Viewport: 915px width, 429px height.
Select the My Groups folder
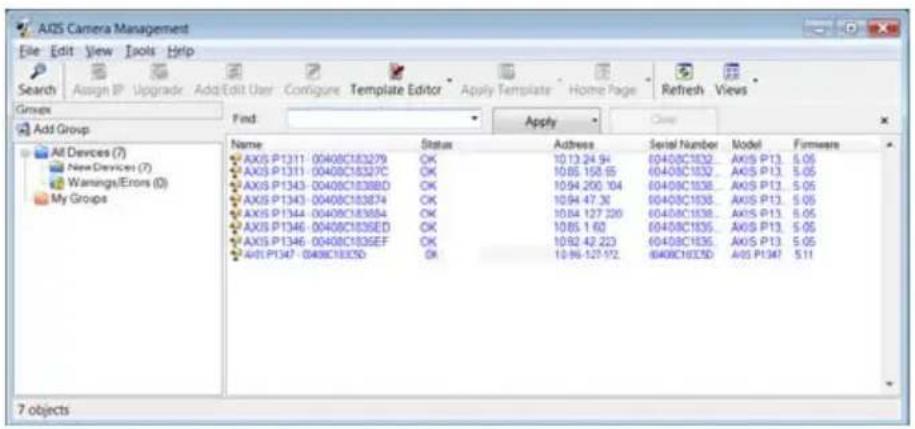tap(71, 198)
